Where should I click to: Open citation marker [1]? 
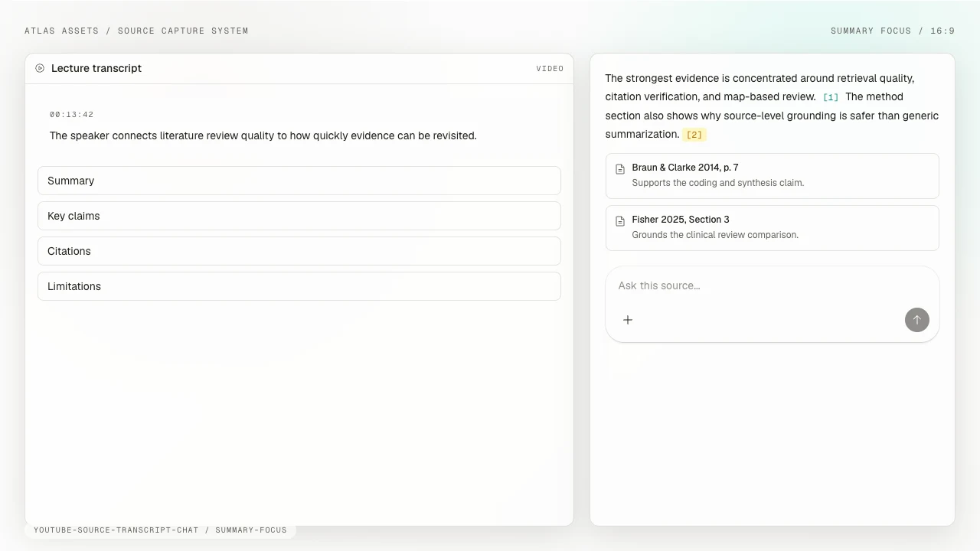coord(831,97)
